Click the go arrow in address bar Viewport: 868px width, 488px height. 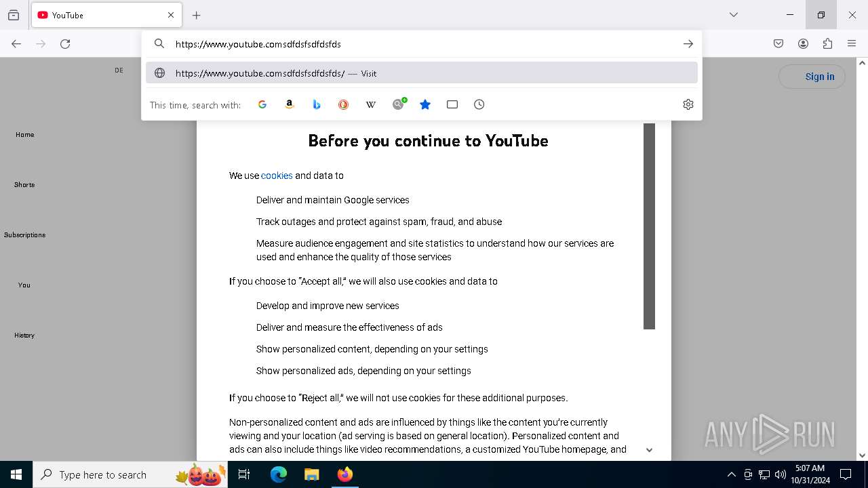click(688, 44)
